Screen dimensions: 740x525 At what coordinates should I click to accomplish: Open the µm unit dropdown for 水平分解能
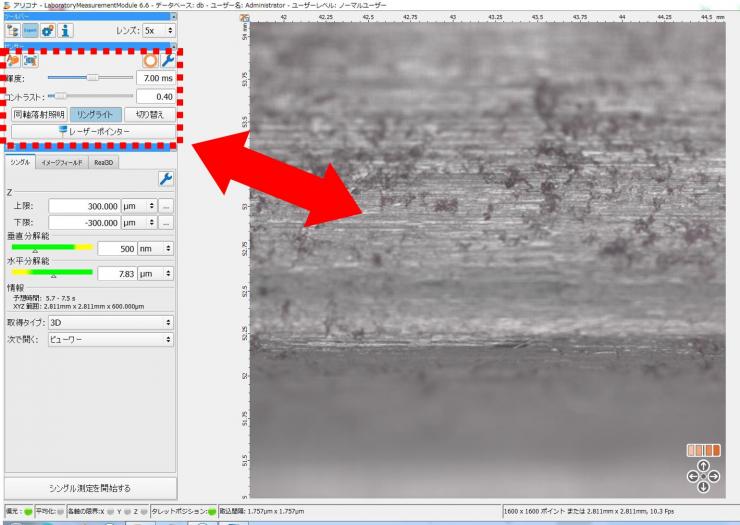click(x=155, y=273)
